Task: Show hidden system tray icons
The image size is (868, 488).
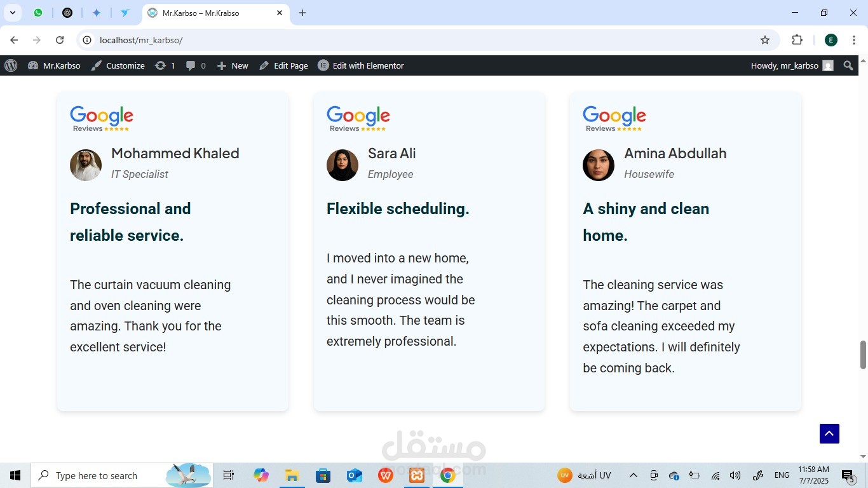Action: coord(633,475)
